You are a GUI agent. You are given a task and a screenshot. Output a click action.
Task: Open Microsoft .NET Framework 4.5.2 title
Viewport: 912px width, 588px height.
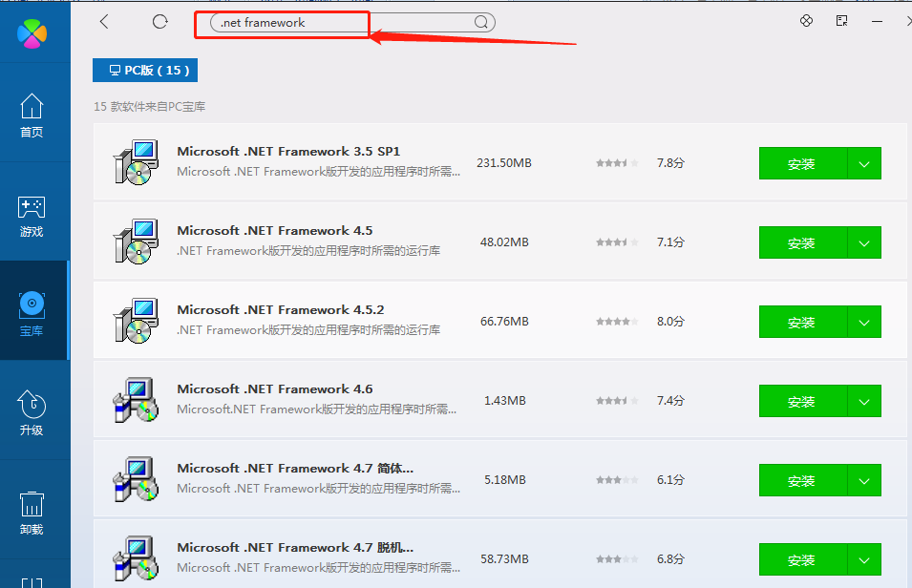point(281,309)
